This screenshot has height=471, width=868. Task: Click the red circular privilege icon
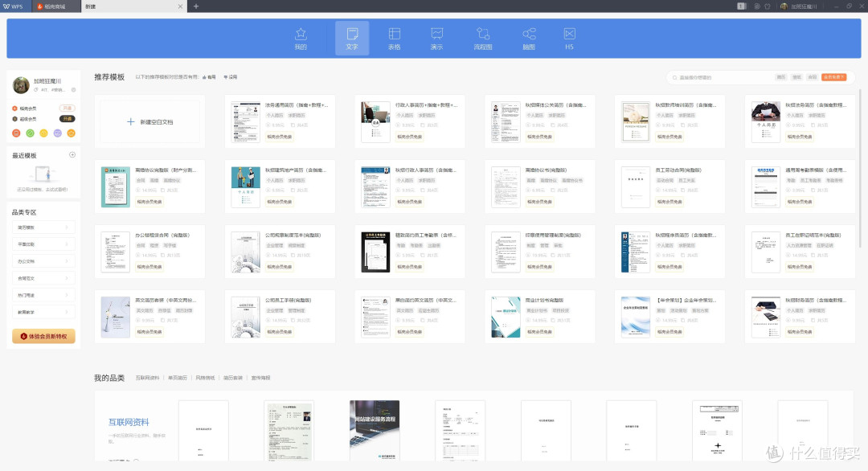point(16,133)
